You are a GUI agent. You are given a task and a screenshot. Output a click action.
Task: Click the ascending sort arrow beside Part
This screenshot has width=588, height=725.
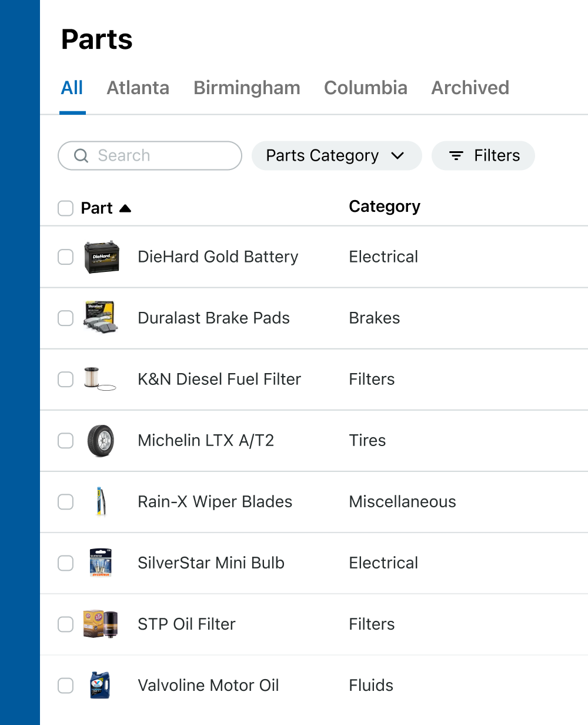point(125,208)
